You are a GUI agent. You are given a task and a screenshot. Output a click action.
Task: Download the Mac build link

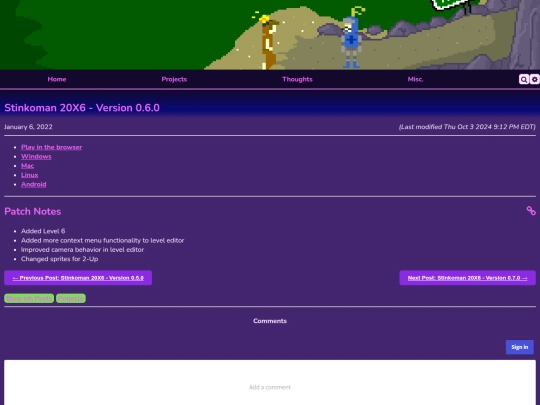coord(28,166)
